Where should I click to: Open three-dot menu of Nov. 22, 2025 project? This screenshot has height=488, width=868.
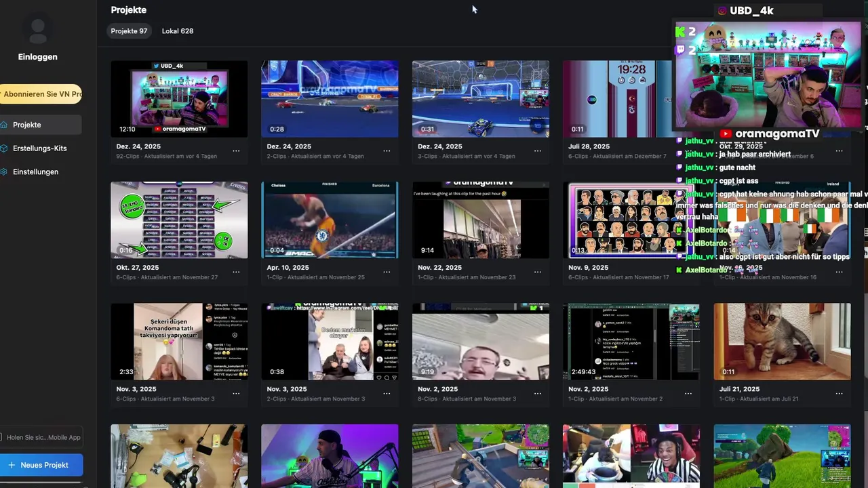click(537, 272)
